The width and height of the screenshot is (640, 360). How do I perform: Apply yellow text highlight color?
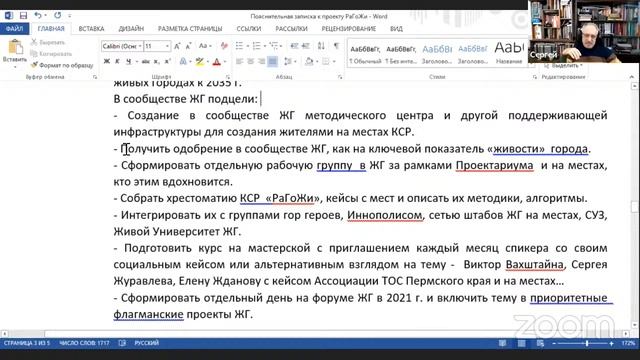click(x=199, y=62)
